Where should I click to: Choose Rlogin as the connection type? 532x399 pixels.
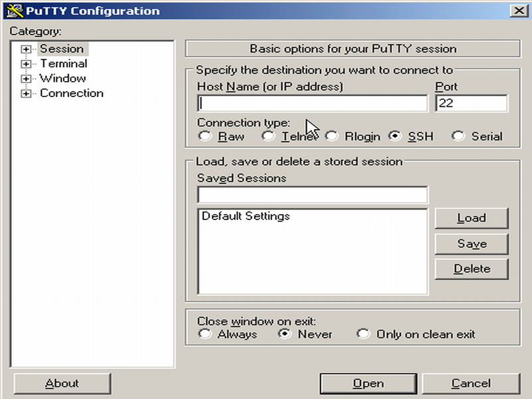[331, 136]
